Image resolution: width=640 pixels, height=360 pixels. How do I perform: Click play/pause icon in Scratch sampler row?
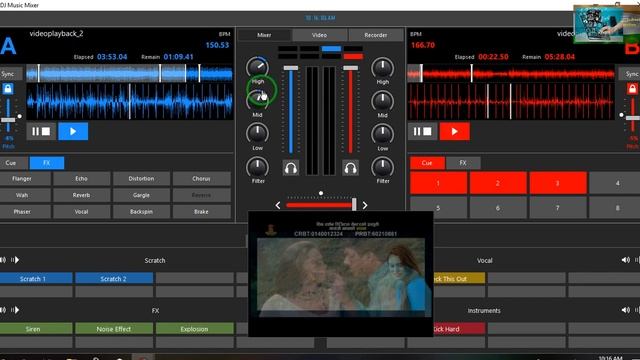15,260
